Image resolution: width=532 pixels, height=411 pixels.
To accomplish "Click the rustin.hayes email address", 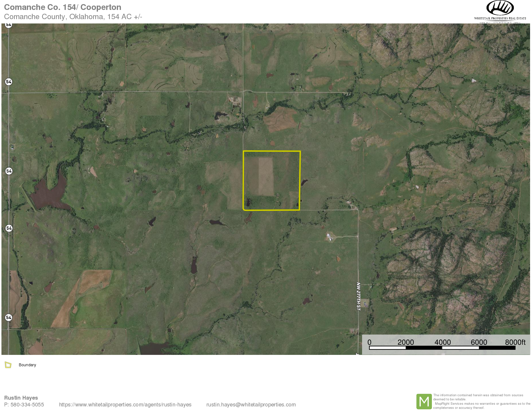I will pyautogui.click(x=251, y=405).
